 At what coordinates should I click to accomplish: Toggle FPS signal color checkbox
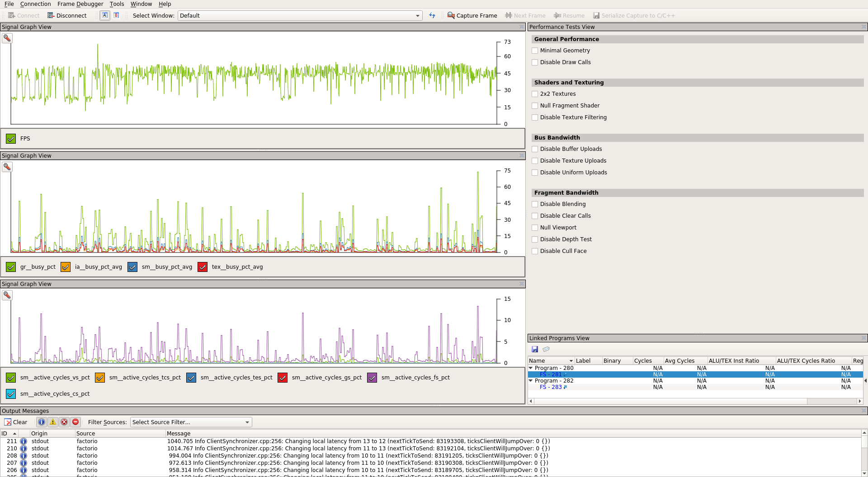pyautogui.click(x=11, y=139)
